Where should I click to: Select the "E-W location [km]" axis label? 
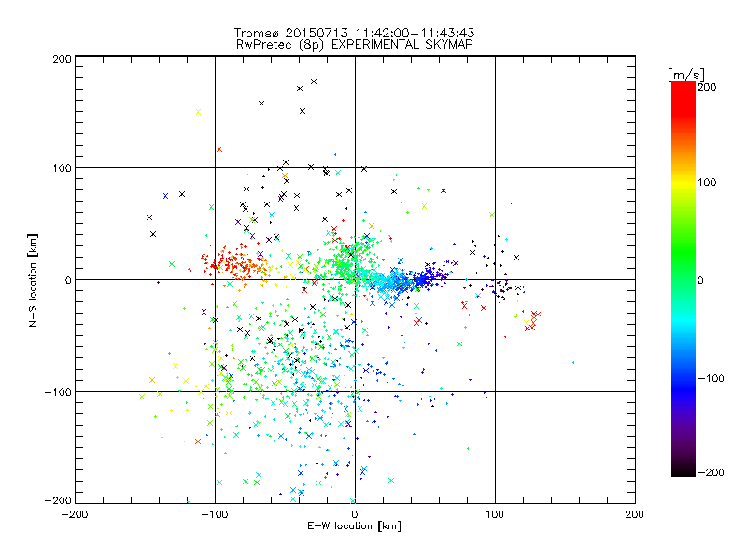pos(354,525)
